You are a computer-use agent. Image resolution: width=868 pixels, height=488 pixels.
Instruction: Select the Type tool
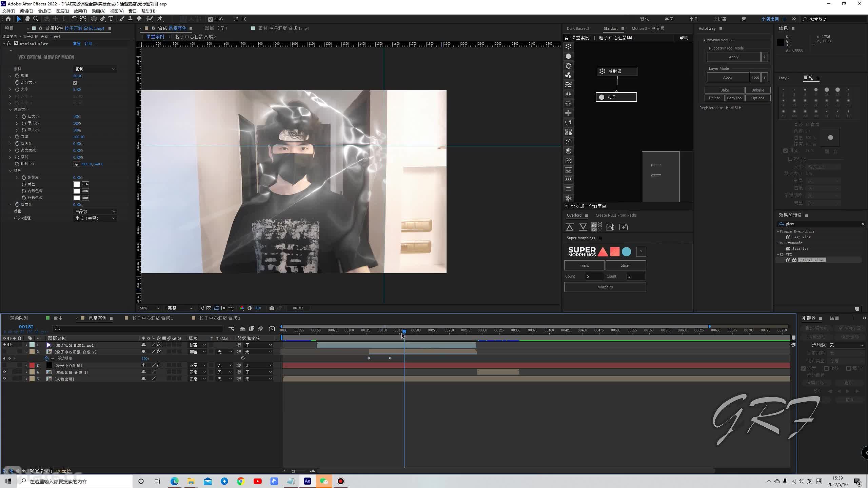(111, 19)
